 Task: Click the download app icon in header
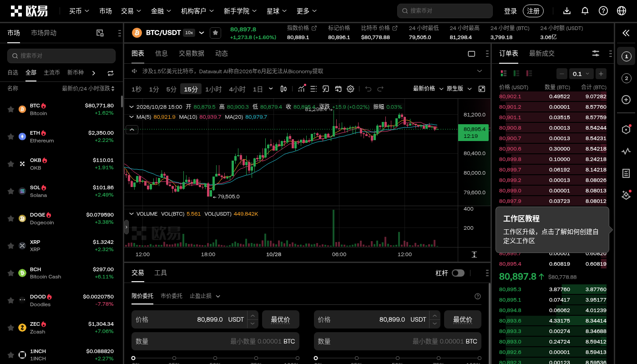567,11
